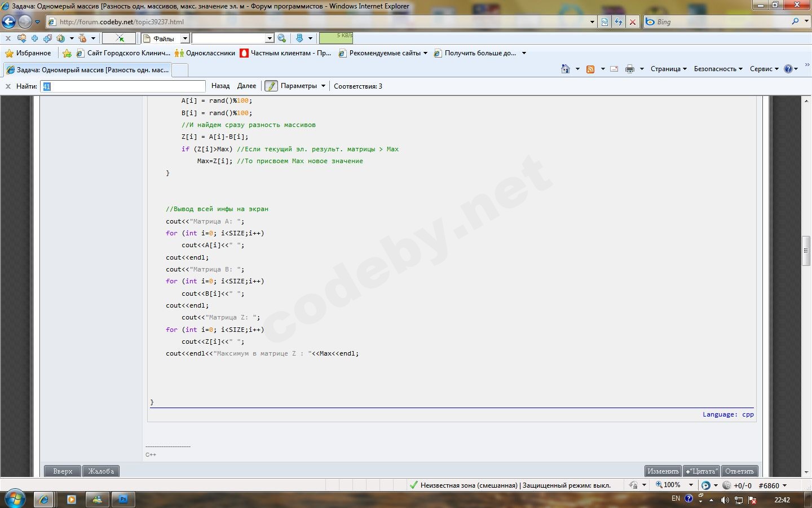Click the read mail envelope icon
This screenshot has width=812, height=508.
point(614,69)
